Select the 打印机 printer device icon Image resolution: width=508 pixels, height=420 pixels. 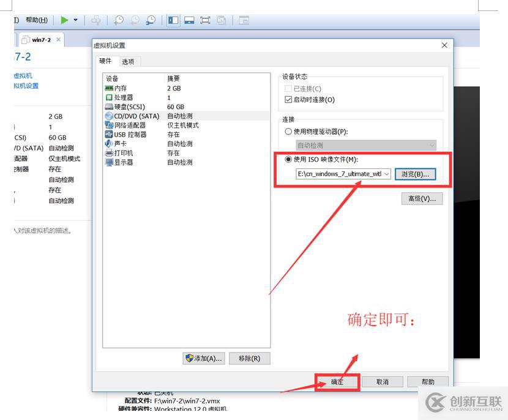pos(109,153)
